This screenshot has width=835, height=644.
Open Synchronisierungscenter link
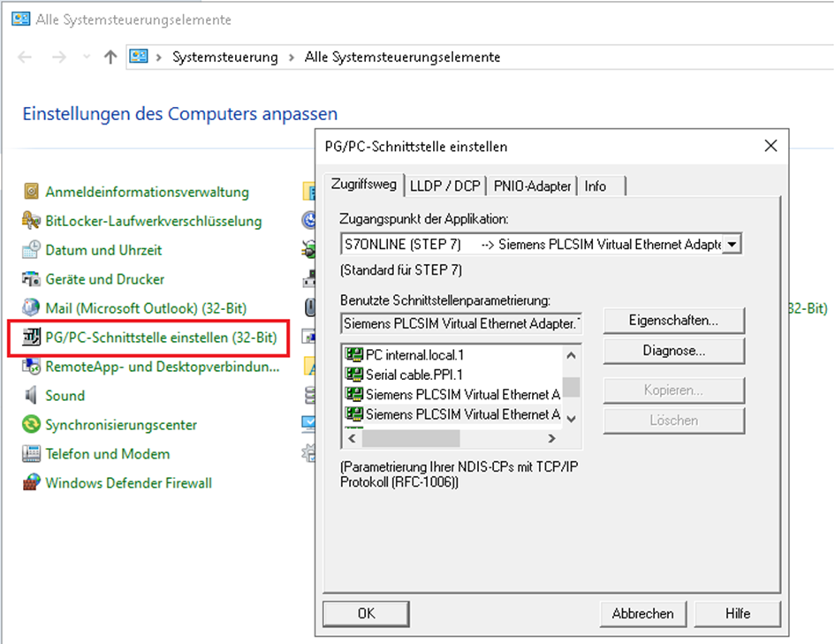[121, 425]
